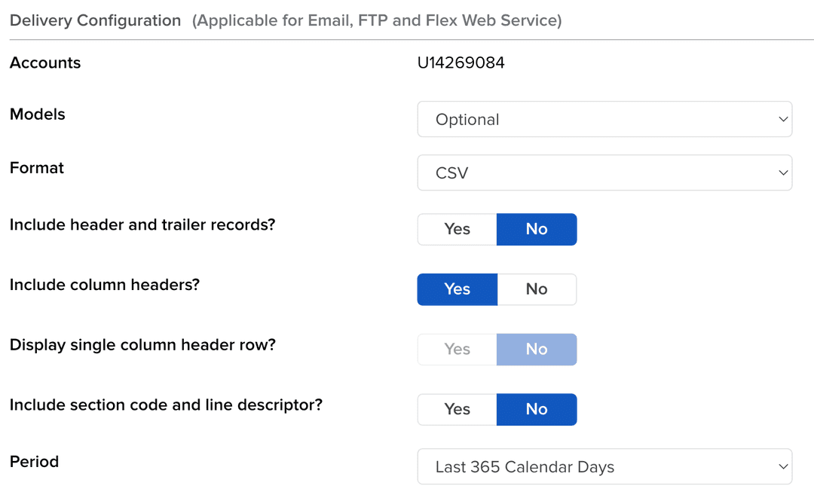Click the account number U14269084
The width and height of the screenshot is (814, 504).
click(461, 63)
